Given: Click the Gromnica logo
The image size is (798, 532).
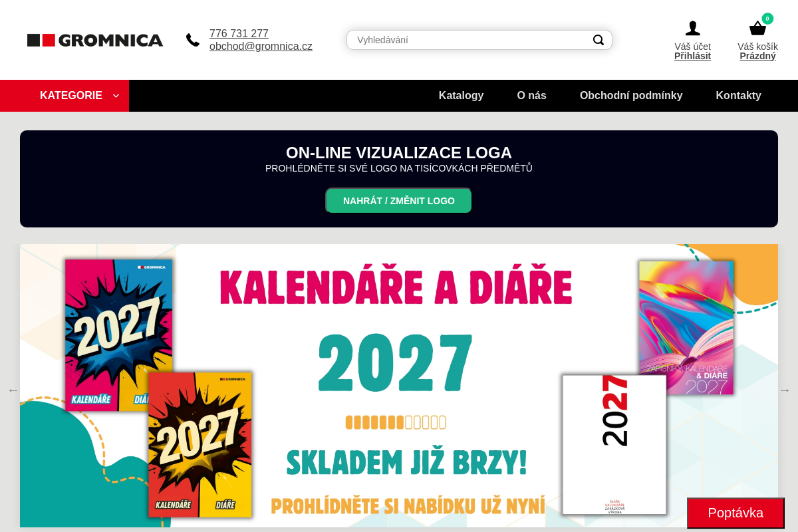Looking at the screenshot, I should coord(95,40).
